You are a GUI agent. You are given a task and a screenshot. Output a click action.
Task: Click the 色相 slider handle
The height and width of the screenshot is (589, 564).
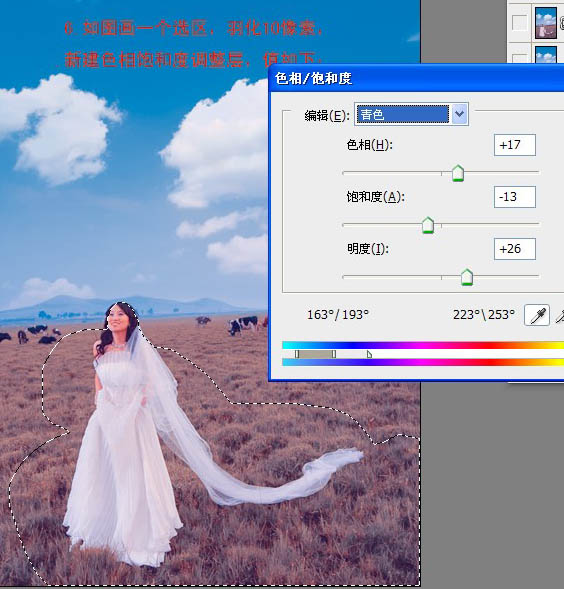tap(458, 173)
